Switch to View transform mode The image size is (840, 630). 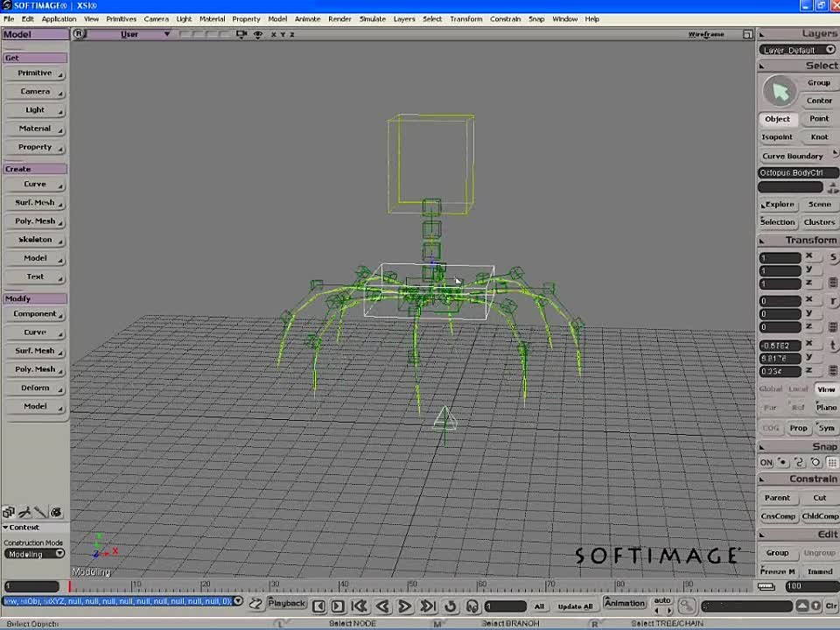pyautogui.click(x=825, y=389)
